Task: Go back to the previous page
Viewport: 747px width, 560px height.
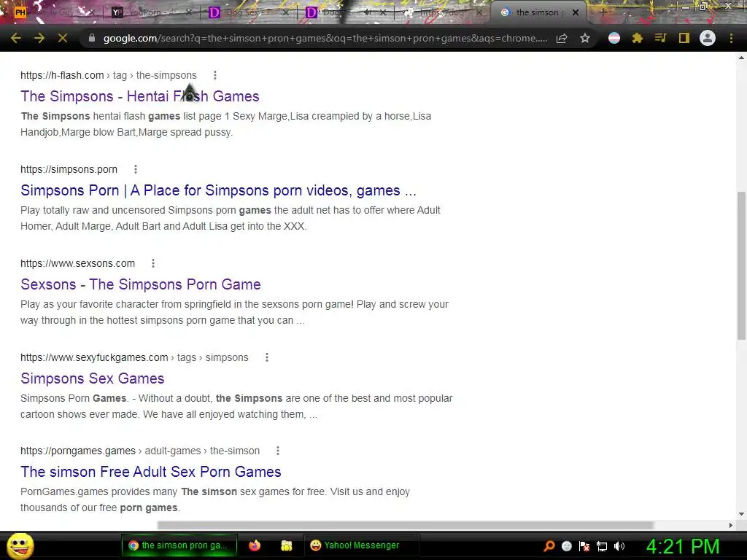Action: (x=16, y=38)
